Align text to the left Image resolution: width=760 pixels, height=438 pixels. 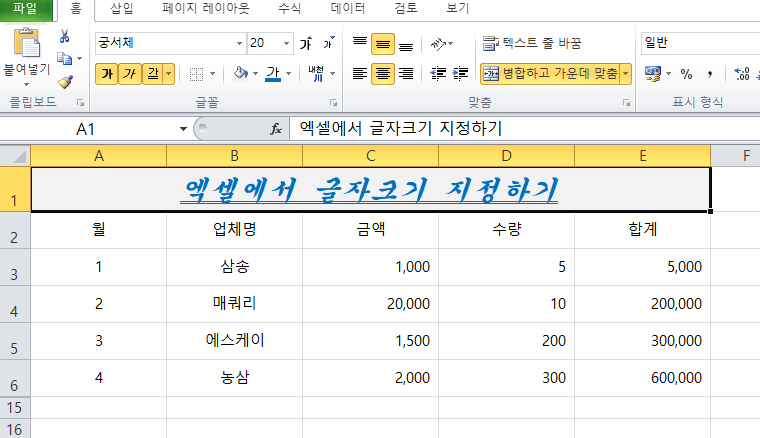[360, 74]
